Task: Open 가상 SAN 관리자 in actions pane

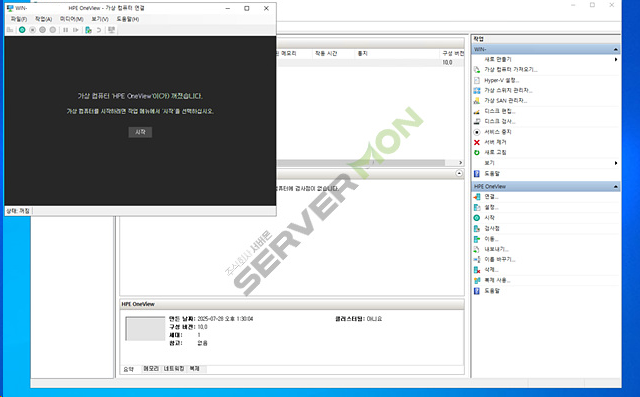Action: point(506,100)
